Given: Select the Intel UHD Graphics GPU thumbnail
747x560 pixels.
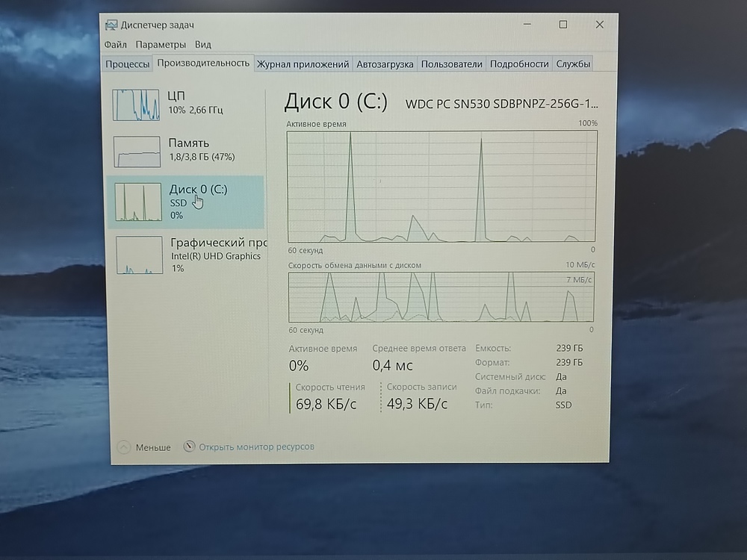Looking at the screenshot, I should pyautogui.click(x=139, y=255).
